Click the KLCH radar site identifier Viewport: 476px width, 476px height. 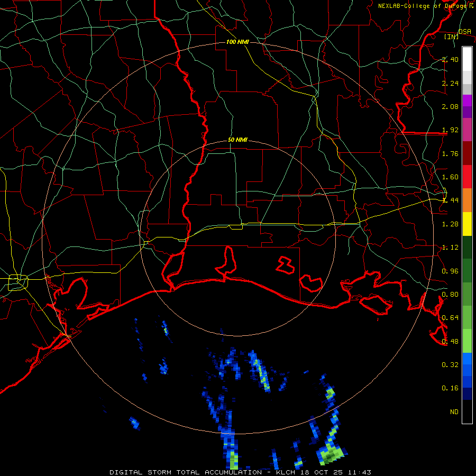[x=287, y=472]
